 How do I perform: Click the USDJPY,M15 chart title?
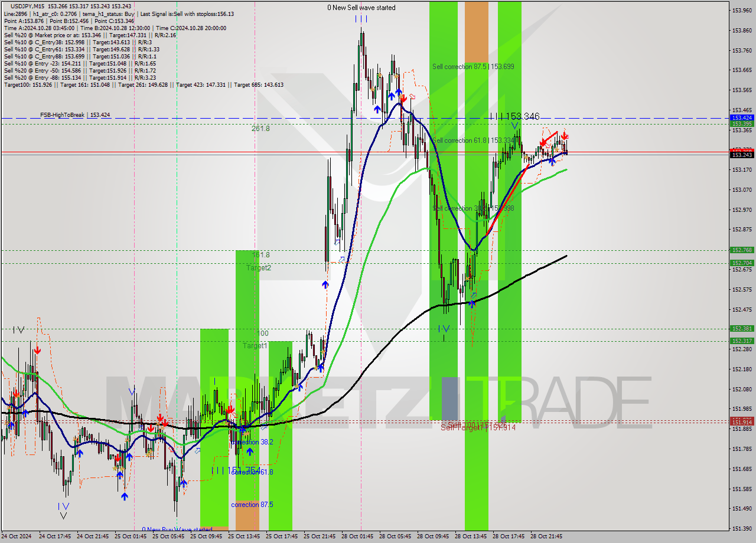(x=27, y=6)
